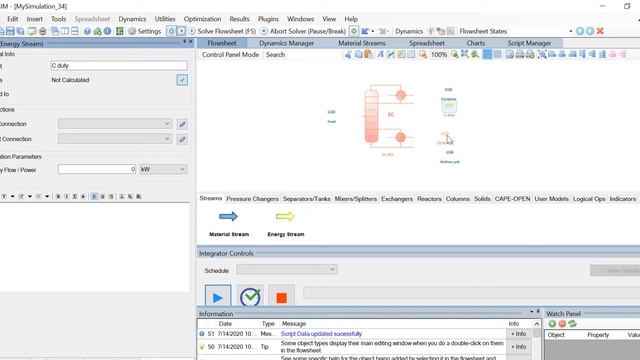Image resolution: width=640 pixels, height=360 pixels.
Task: Click the Date column header in Information
Action: [x=225, y=324]
